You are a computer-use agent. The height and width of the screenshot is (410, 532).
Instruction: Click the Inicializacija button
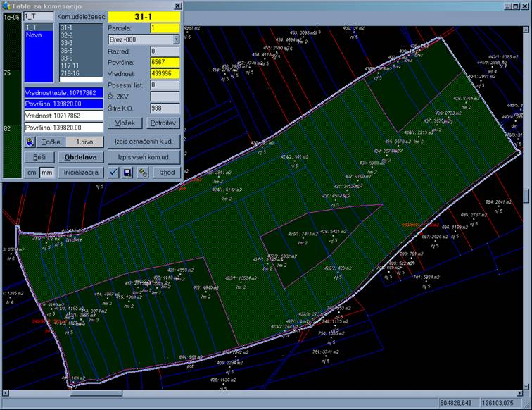[80, 173]
